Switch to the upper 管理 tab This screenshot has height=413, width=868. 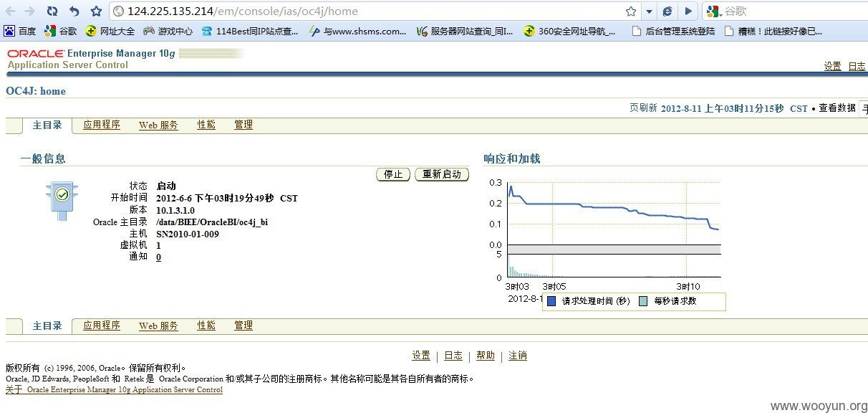tap(243, 125)
